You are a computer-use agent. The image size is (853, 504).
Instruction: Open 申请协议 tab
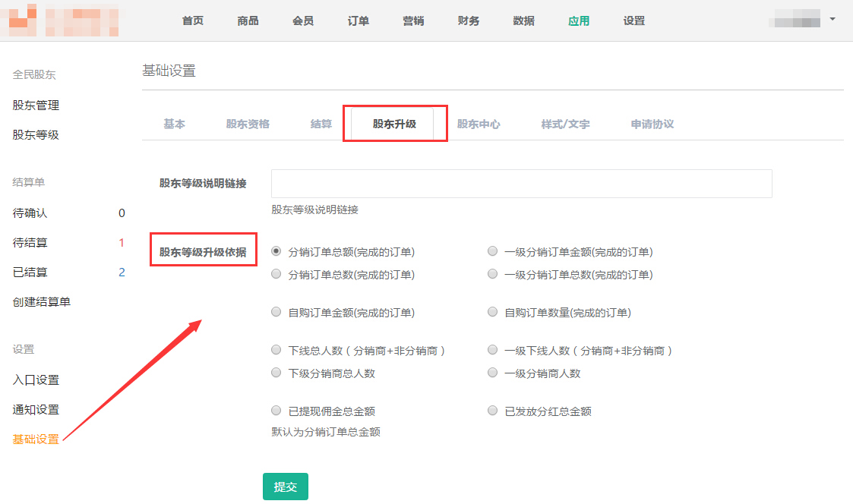[652, 124]
